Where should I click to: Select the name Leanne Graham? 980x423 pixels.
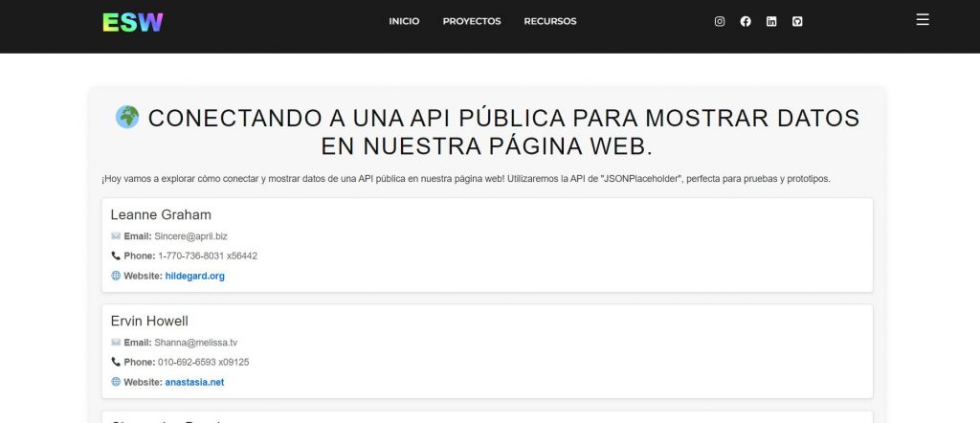[161, 215]
